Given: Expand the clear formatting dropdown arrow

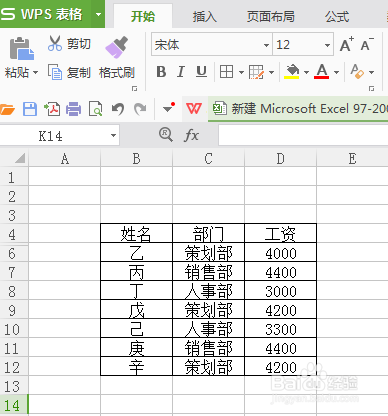Looking at the screenshot, I should tap(371, 72).
